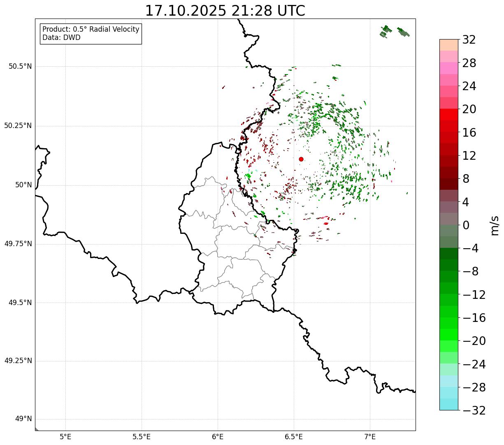Click the colorbar value −24
The height and width of the screenshot is (445, 504).
click(474, 364)
